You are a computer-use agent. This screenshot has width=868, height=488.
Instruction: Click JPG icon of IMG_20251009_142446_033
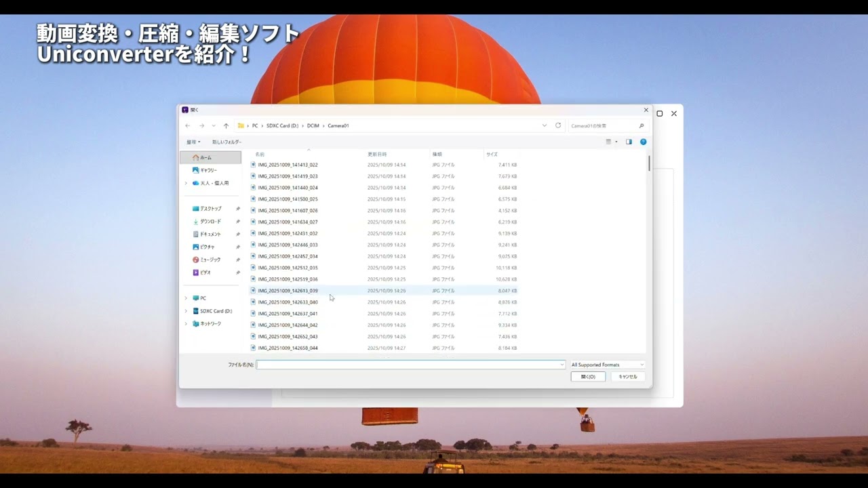click(254, 245)
